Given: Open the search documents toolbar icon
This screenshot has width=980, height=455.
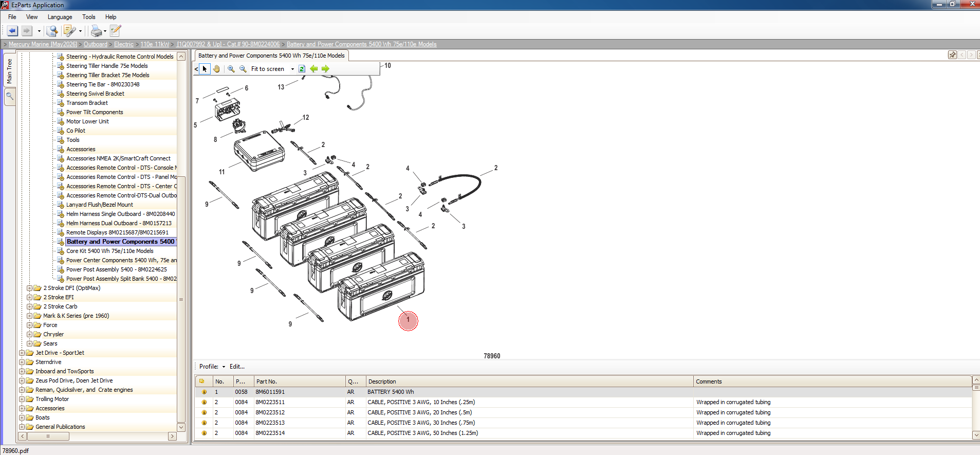Looking at the screenshot, I should [52, 31].
